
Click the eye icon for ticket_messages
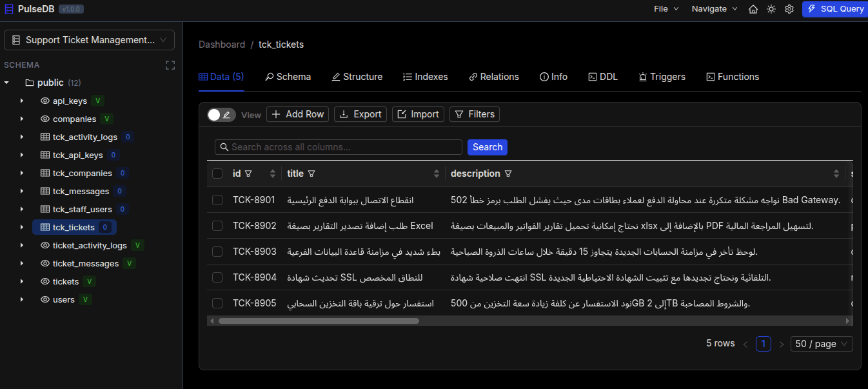pos(45,263)
